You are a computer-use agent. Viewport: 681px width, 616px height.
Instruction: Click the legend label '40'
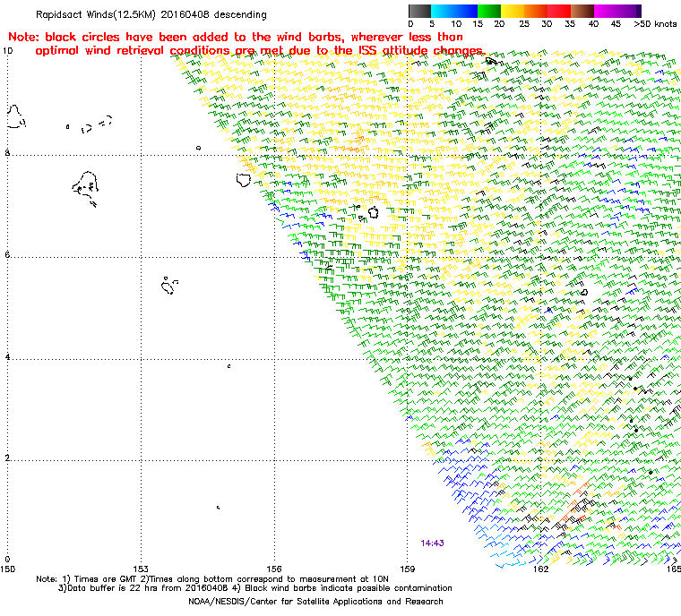point(593,24)
